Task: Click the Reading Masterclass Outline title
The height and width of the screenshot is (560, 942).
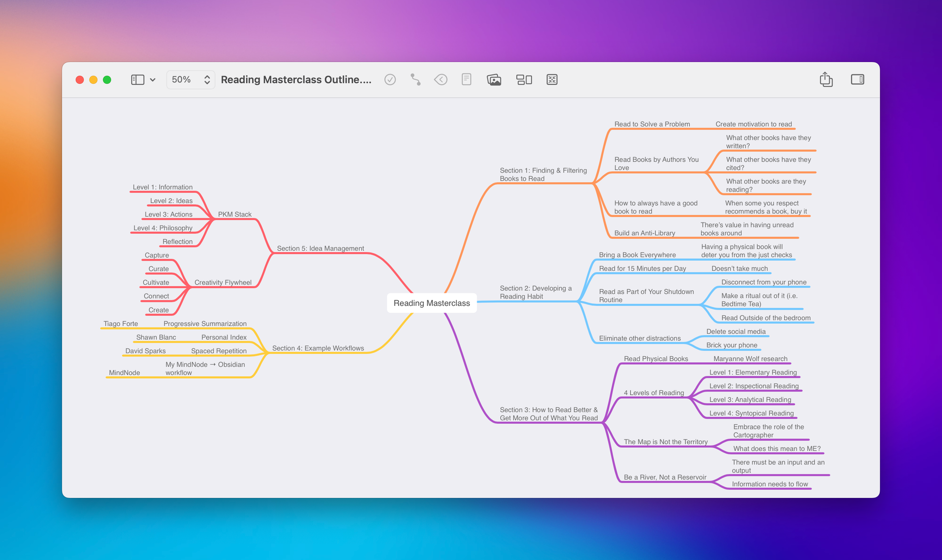Action: (296, 80)
